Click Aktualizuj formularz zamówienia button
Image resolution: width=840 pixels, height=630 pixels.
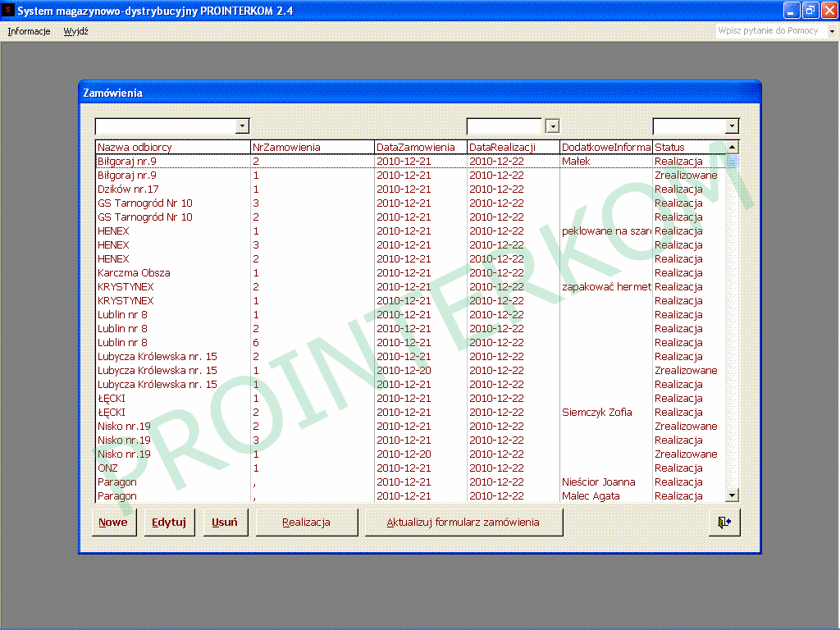coord(463,523)
